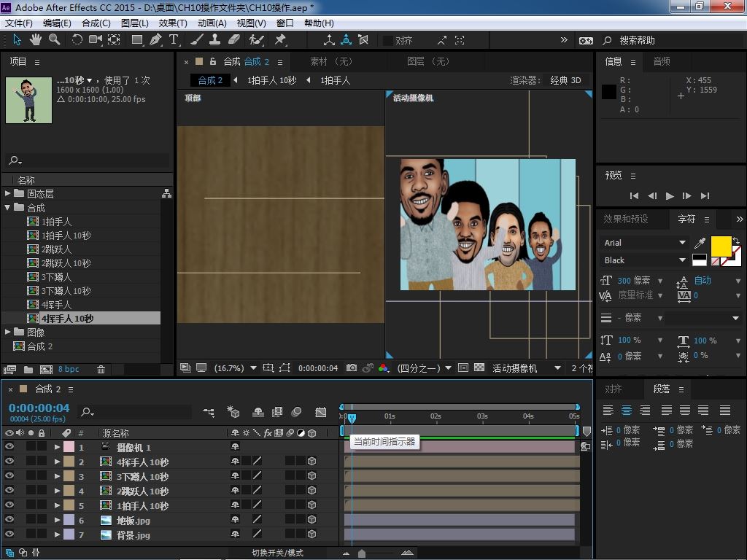Image resolution: width=747 pixels, height=560 pixels.
Task: Jump to first frame in preview panel
Action: (634, 195)
